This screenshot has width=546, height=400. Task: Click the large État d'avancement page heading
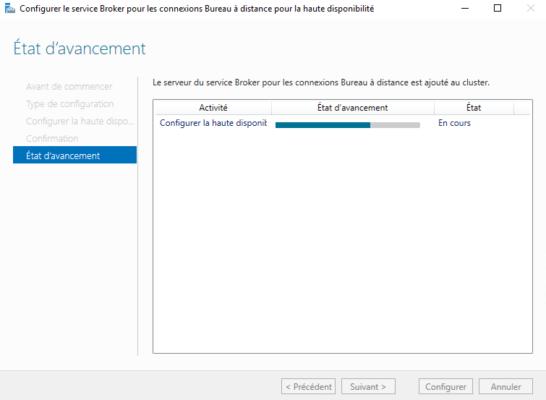79,48
